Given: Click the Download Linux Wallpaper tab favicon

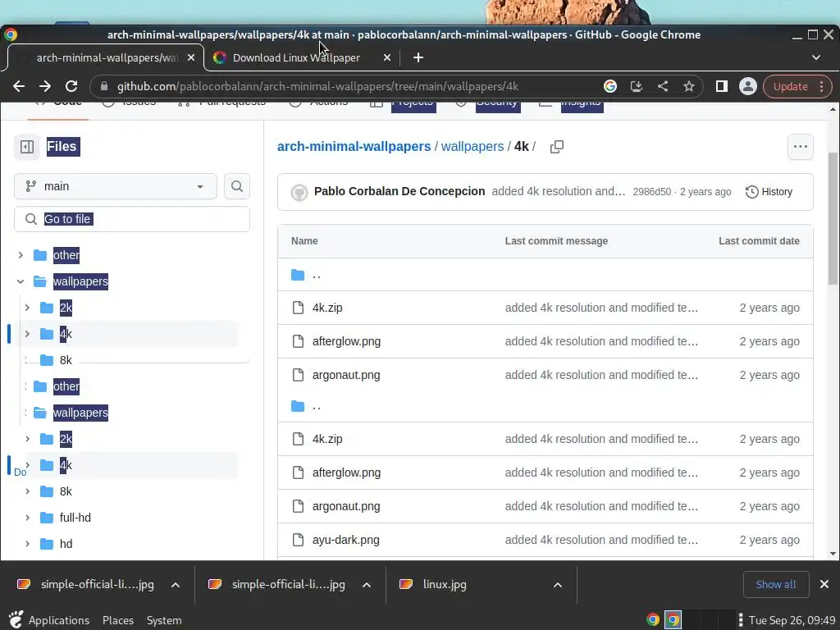Looking at the screenshot, I should pos(219,57).
